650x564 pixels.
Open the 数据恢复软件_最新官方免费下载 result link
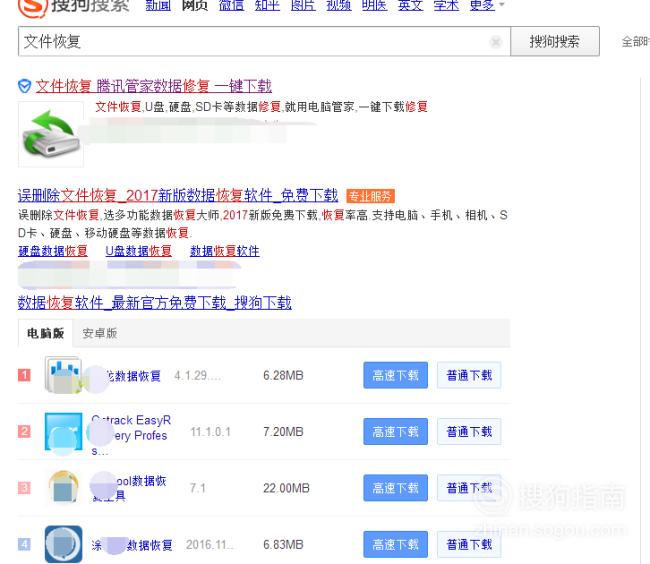click(x=155, y=303)
